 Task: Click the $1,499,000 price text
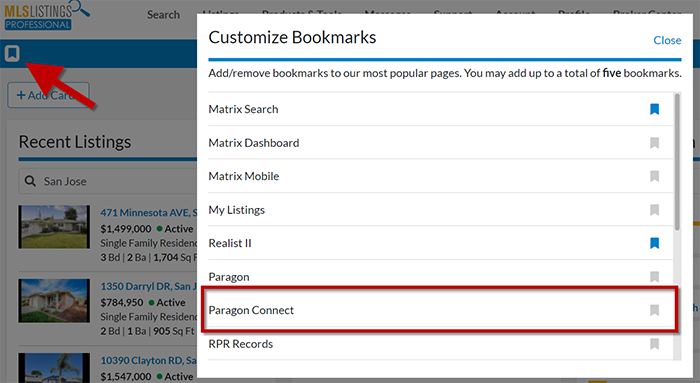pyautogui.click(x=126, y=229)
